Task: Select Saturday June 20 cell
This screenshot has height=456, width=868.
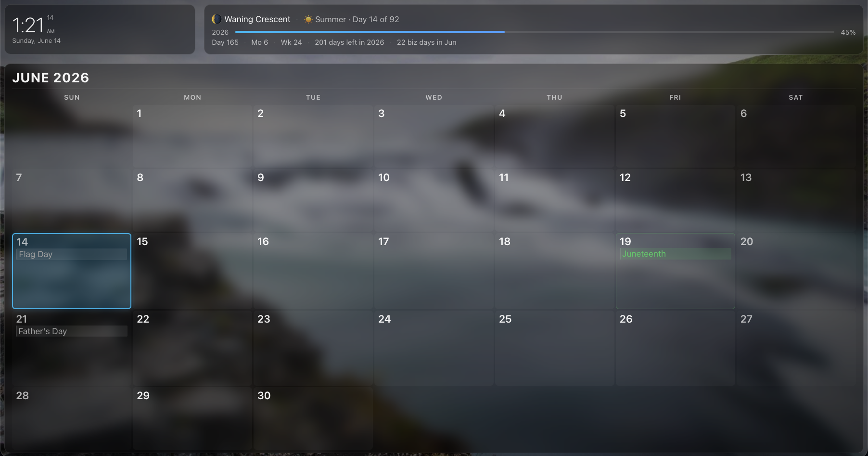Action: tap(796, 271)
